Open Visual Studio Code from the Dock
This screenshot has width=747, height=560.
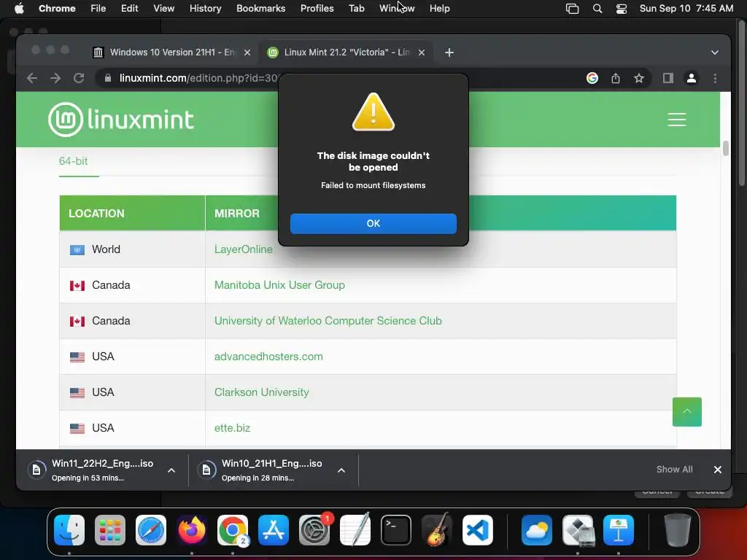coord(478,529)
